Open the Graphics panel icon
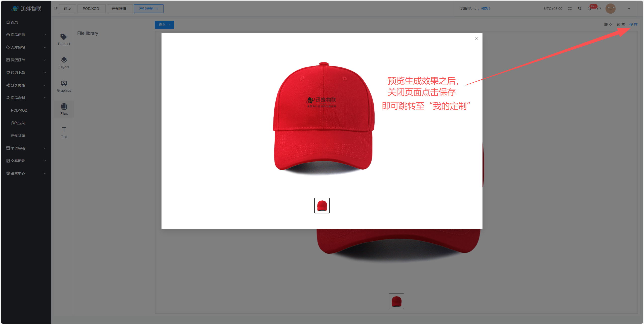 64,83
